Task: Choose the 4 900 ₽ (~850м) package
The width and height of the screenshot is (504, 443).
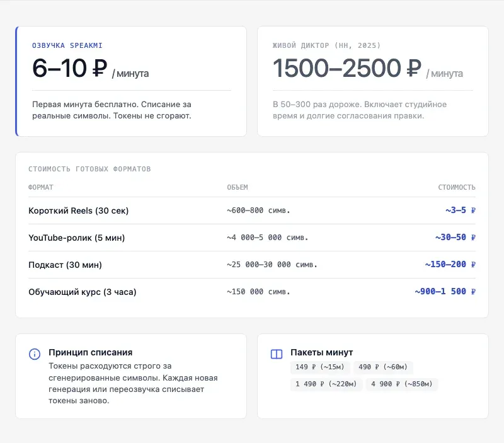Action: (x=401, y=384)
